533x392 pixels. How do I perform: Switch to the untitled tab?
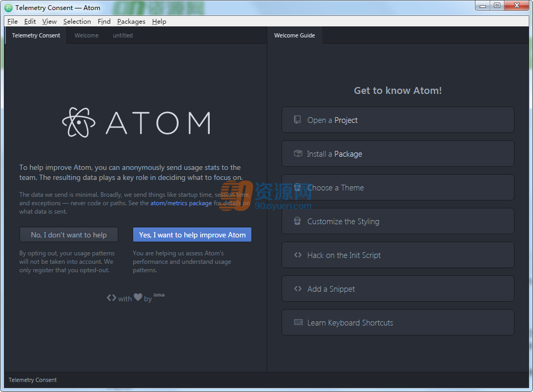pyautogui.click(x=123, y=35)
